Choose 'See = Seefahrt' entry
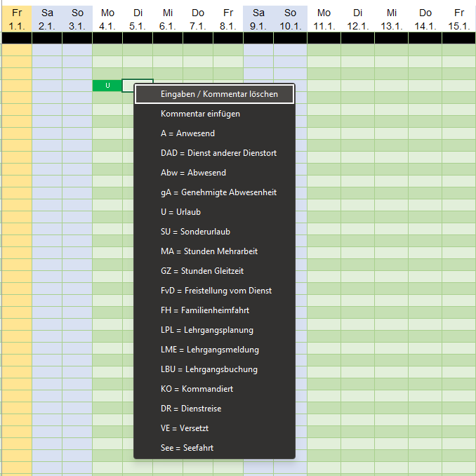The image size is (476, 476). [214, 448]
